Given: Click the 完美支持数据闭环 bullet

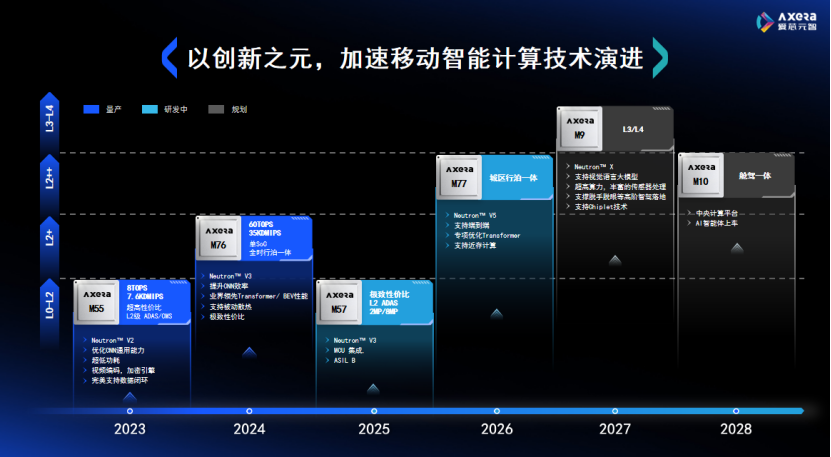Looking at the screenshot, I should [x=120, y=381].
